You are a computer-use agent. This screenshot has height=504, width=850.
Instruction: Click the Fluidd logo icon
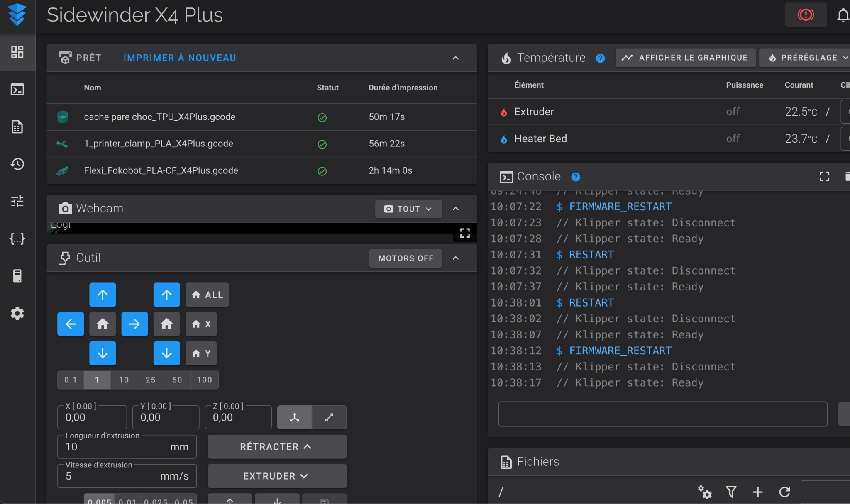tap(17, 15)
